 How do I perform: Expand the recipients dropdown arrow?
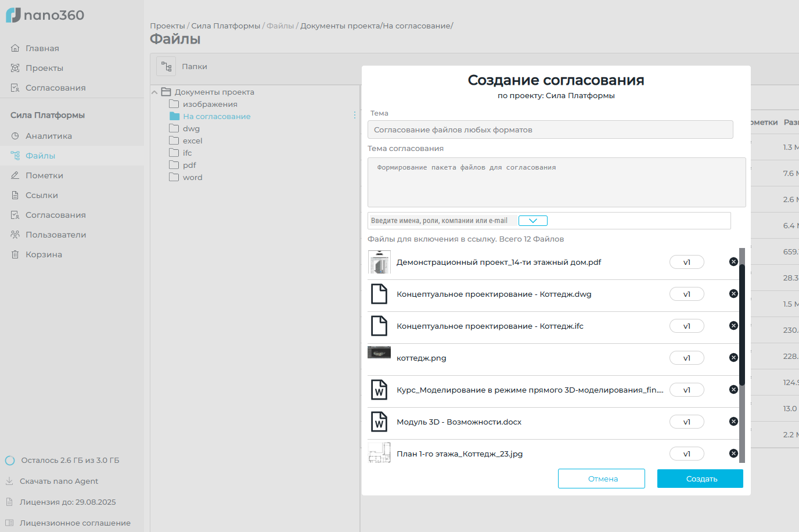click(x=532, y=221)
